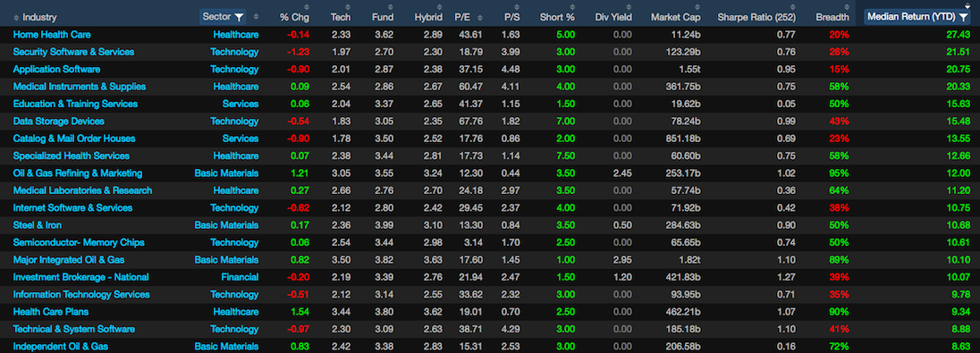Image resolution: width=980 pixels, height=353 pixels.
Task: Open the filter icon on Median Return (YTD)
Action: point(964,18)
